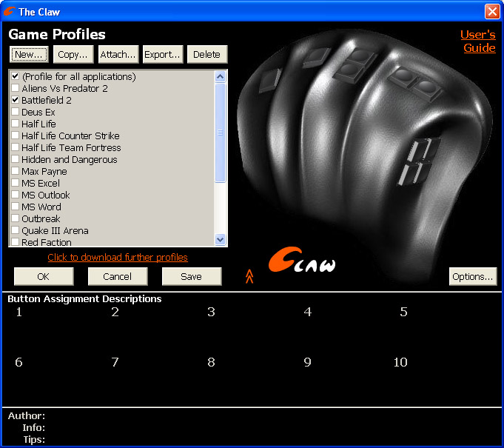Click the Copy... button
504x448 pixels.
[x=73, y=54]
